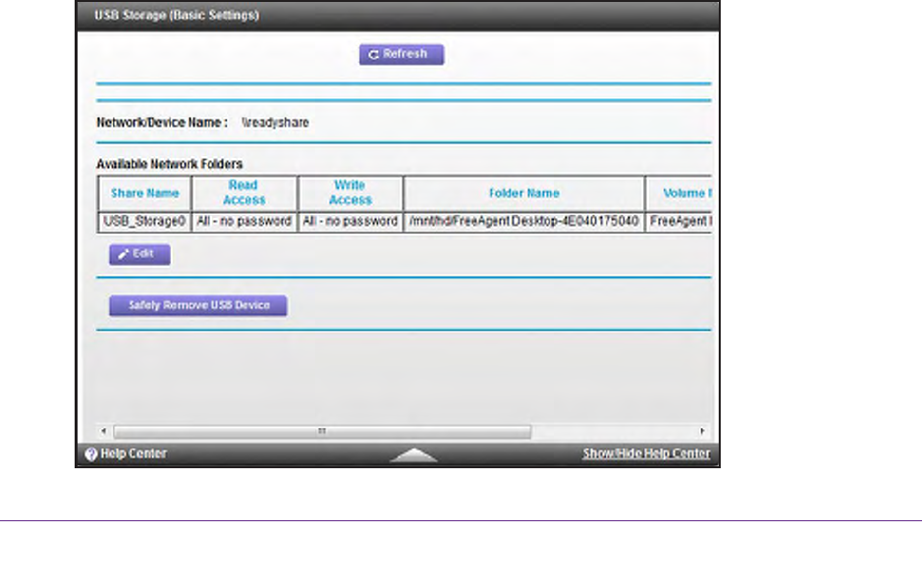Click the right arrow of the horizontal scrollbar
The height and width of the screenshot is (587, 924).
702,431
